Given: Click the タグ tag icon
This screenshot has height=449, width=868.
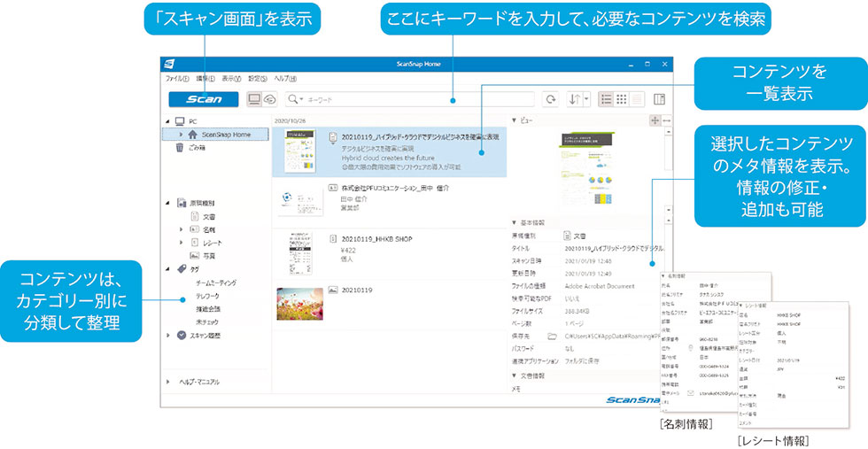Looking at the screenshot, I should tap(181, 269).
